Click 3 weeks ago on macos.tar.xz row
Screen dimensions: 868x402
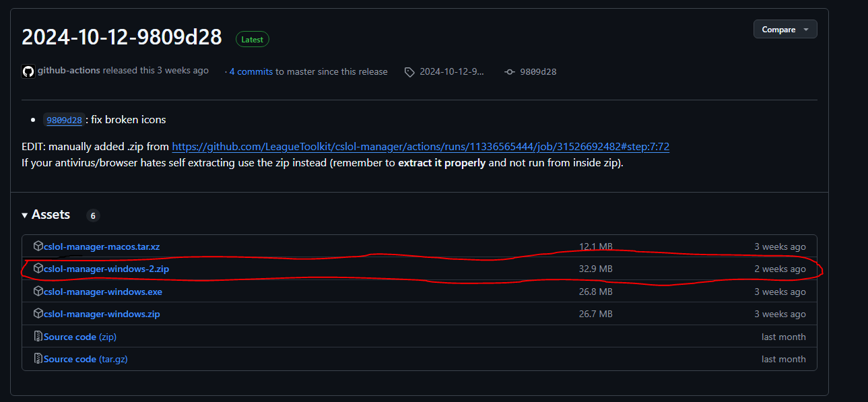point(780,246)
